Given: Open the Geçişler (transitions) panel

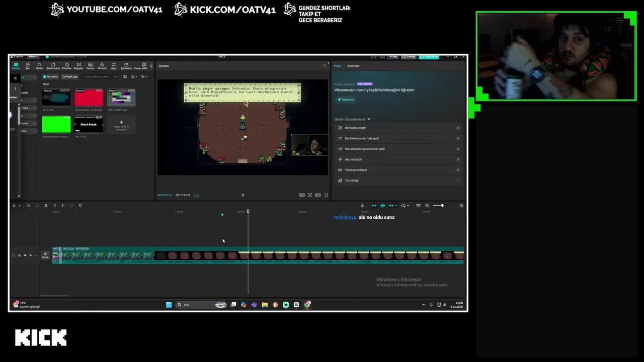Looking at the screenshot, I should 78,66.
